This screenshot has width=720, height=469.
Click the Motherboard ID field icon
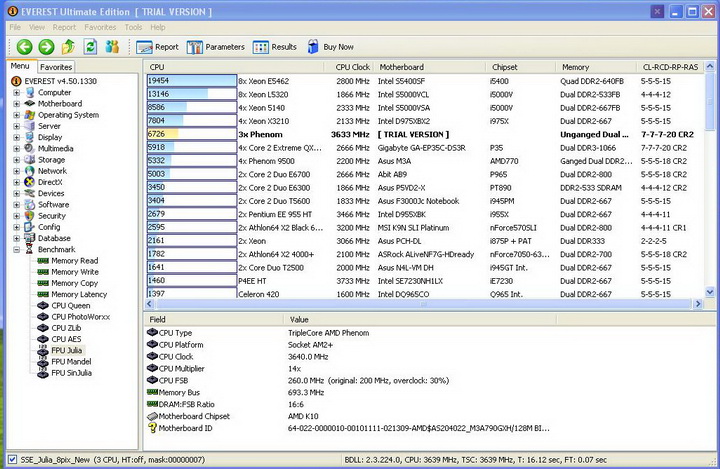coord(152,428)
